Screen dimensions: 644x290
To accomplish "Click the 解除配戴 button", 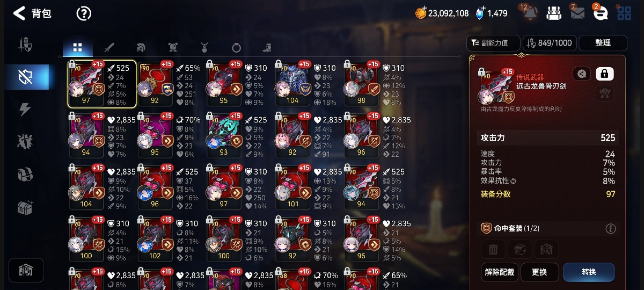I will click(500, 272).
